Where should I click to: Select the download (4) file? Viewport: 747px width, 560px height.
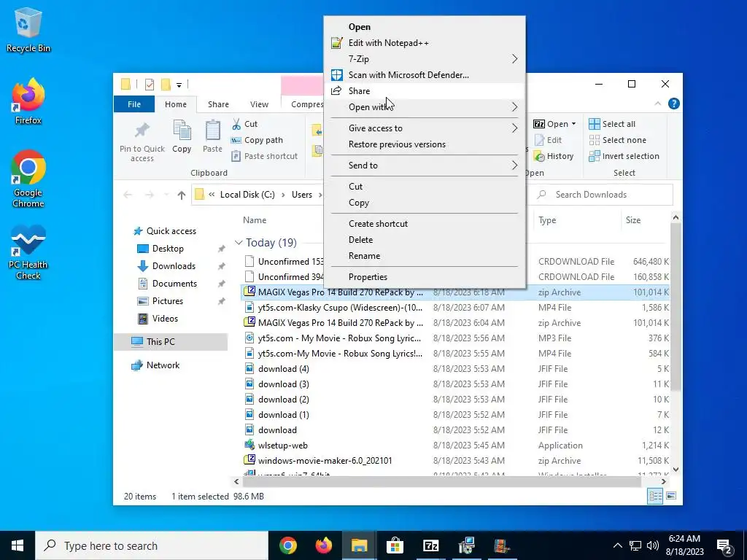coord(284,368)
